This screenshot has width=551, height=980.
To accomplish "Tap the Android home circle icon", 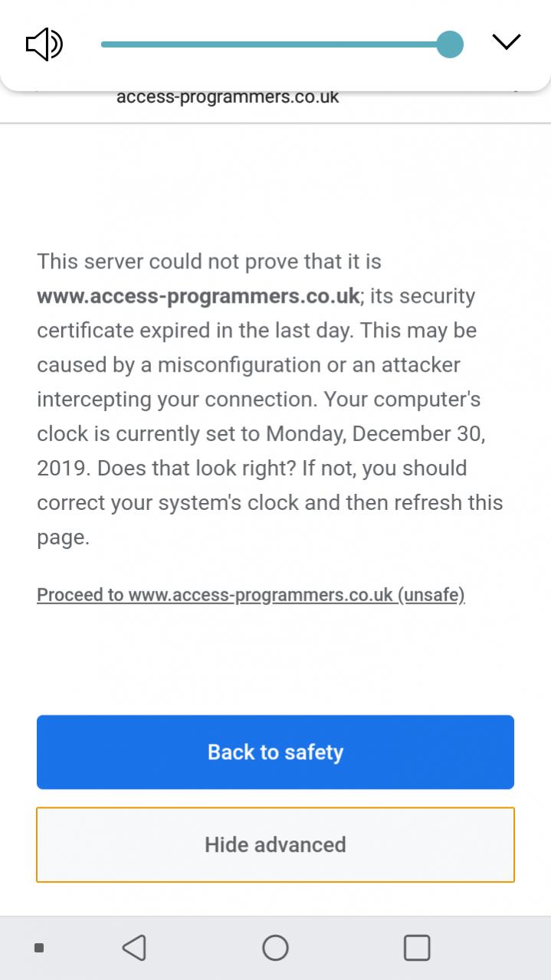I will 275,948.
